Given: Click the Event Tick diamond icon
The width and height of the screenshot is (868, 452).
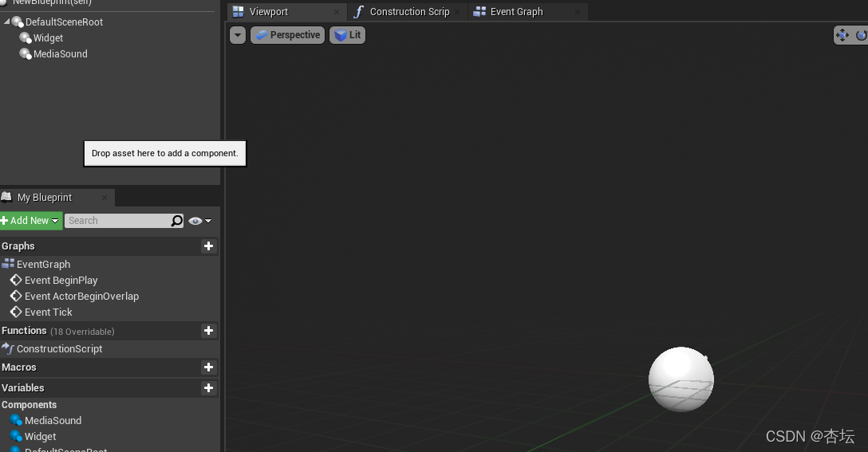Looking at the screenshot, I should [16, 312].
